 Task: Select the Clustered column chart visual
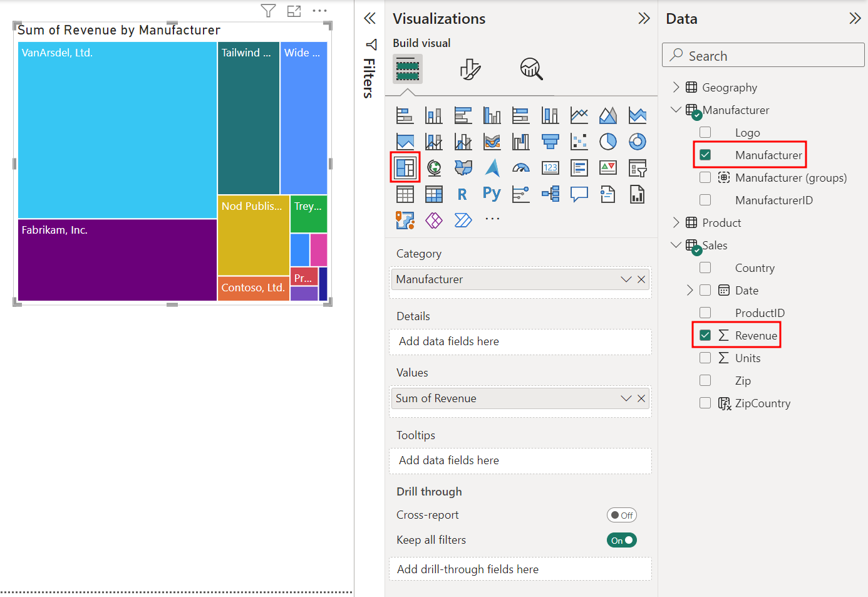tap(492, 115)
